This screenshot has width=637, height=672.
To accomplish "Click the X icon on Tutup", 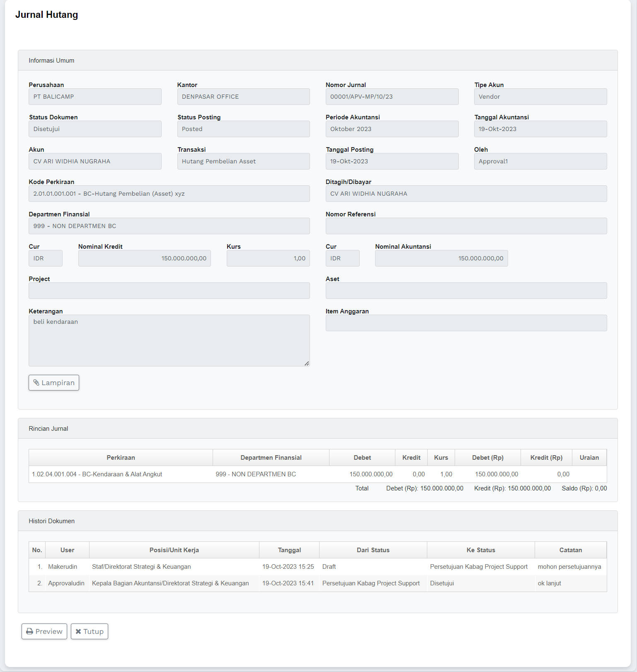I will point(78,631).
